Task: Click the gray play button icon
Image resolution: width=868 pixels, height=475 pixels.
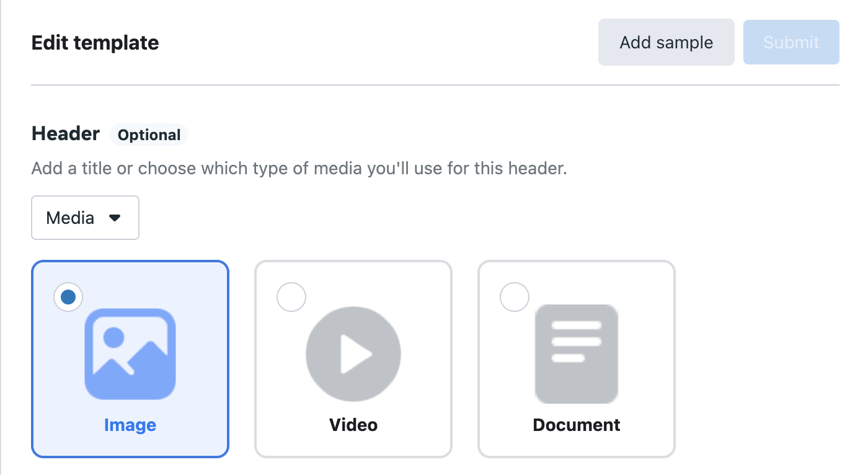Action: 353,354
